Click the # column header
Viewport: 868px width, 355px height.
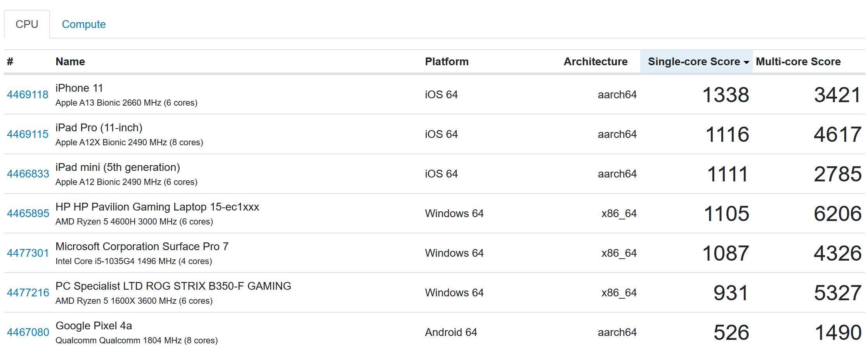pyautogui.click(x=10, y=61)
